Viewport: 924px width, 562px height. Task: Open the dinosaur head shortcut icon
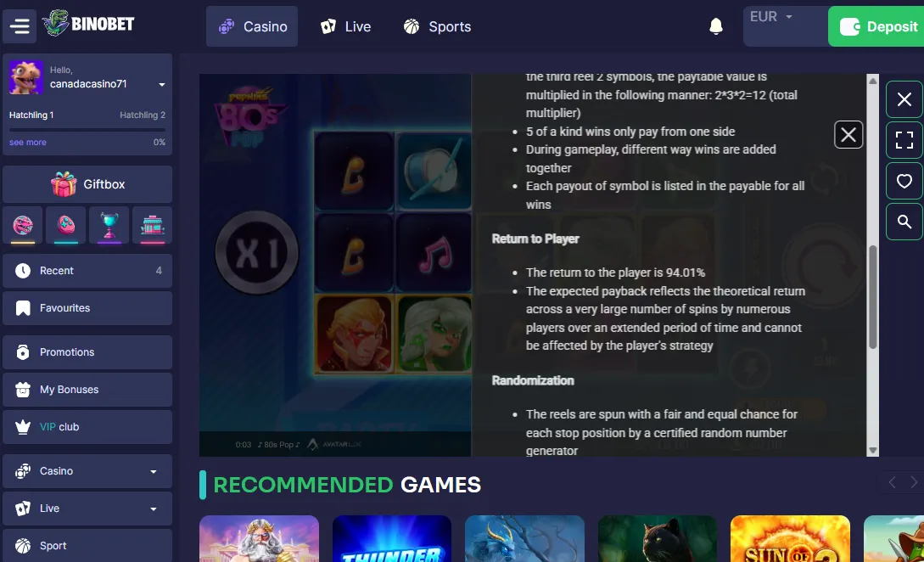[22, 225]
